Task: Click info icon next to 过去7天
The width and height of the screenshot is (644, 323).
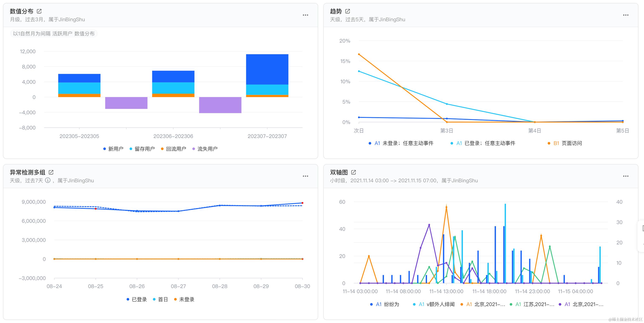Action: pos(48,180)
